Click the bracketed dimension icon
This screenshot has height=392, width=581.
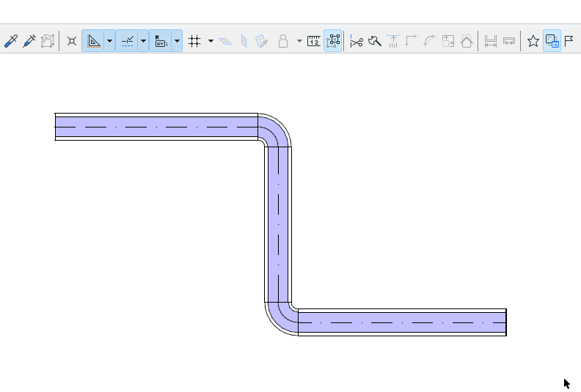pyautogui.click(x=509, y=41)
